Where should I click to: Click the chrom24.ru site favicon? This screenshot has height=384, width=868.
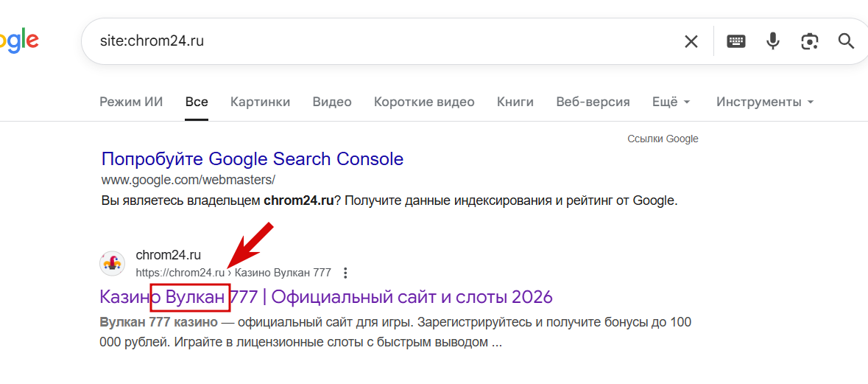click(113, 263)
